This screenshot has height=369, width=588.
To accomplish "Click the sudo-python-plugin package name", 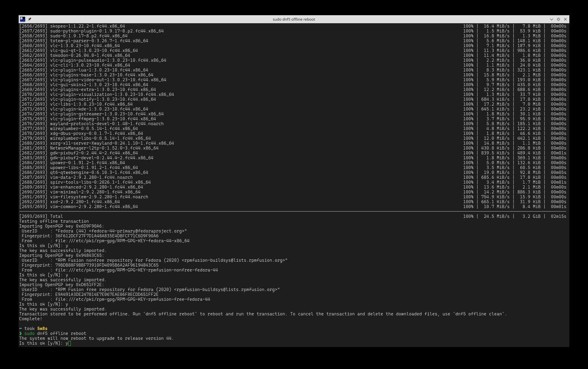I will (107, 31).
